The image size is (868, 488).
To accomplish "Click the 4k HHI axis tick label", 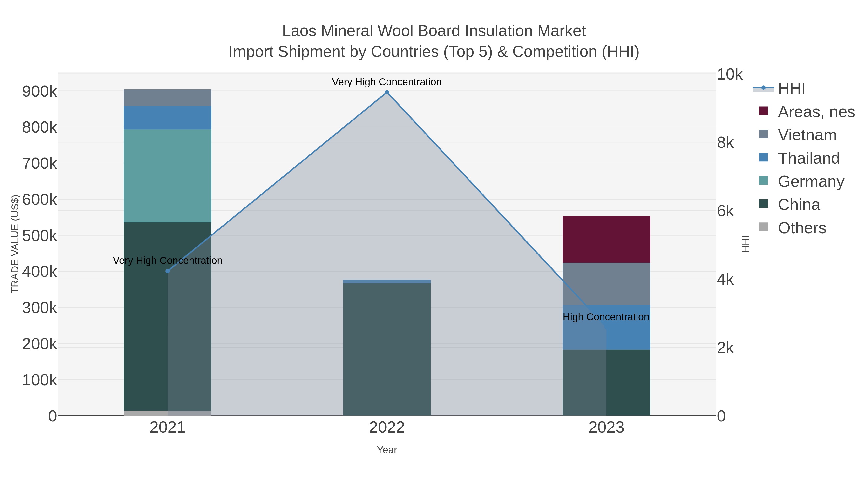I will [725, 280].
